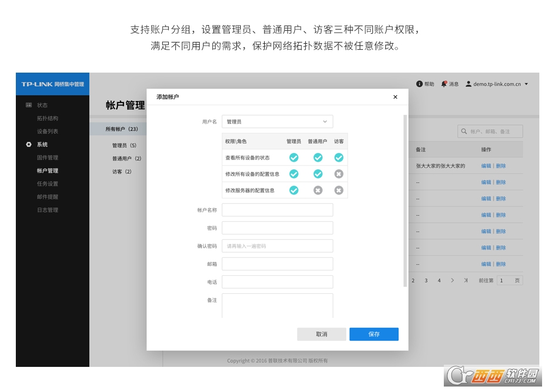Viewport: 553px width, 392px height.
Task: Close the 添加帐户 dialog with the X
Action: (395, 97)
